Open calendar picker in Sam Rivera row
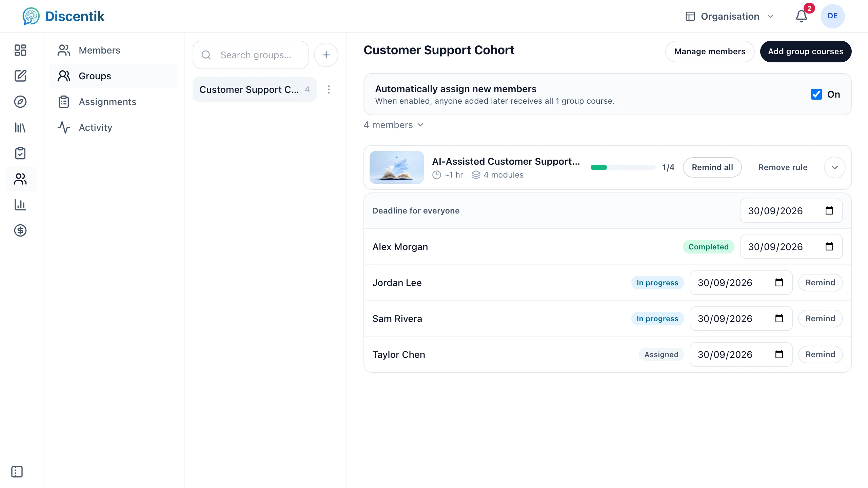Screen dimensions: 868x488 pos(779,319)
